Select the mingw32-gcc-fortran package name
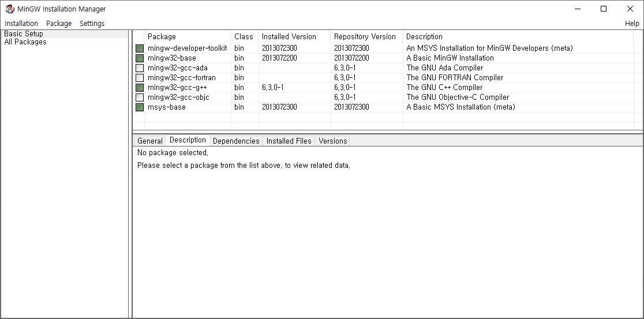Screen dimensions: 644x319 pos(182,78)
